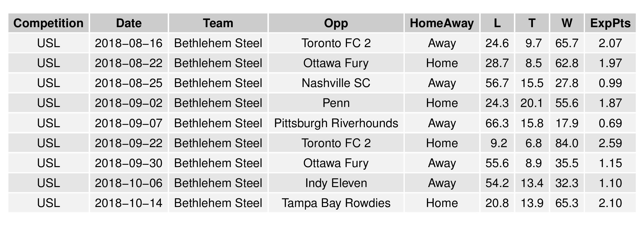Select the 0.69 expected points cell
644x226 pixels.
[x=610, y=123]
